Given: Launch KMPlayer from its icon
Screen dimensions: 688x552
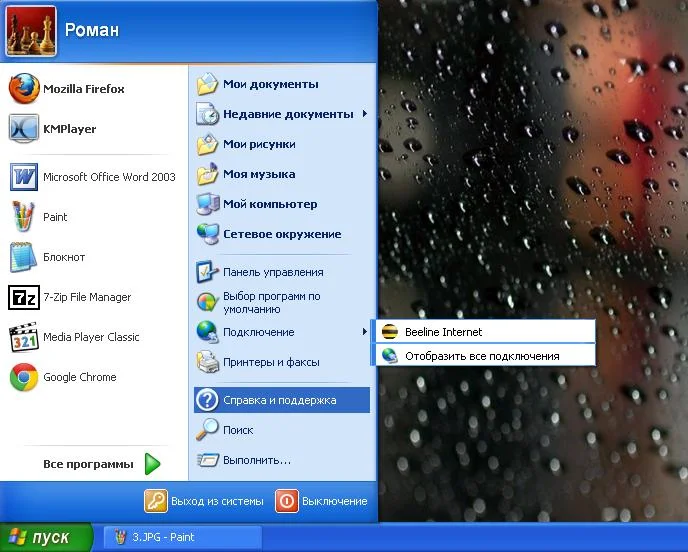Looking at the screenshot, I should 24,129.
